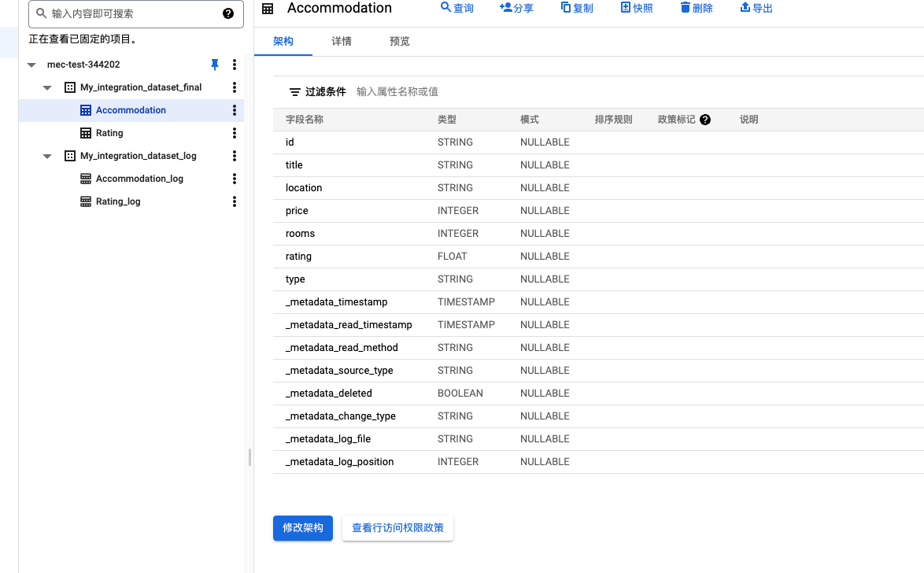Click the _metadata_read_timestamp field
This screenshot has height=573, width=924.
point(349,325)
